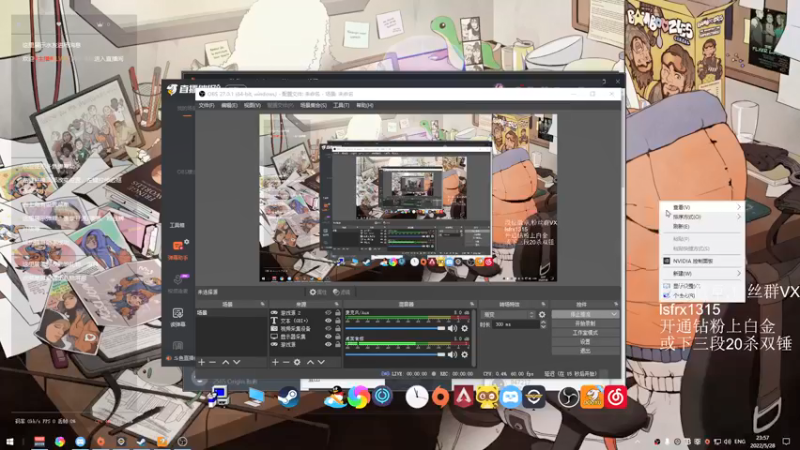Click the Exit (退出) button in Controls
Screen dimensions: 800x450
[x=585, y=351]
